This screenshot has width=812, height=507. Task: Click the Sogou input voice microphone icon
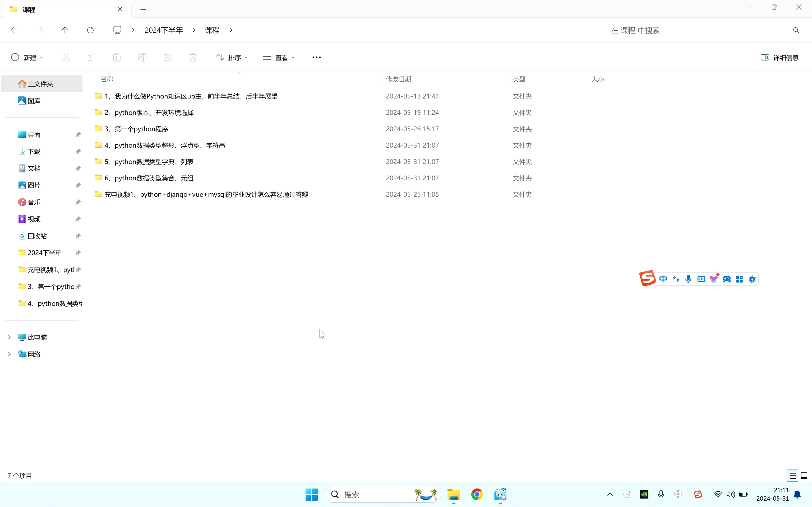point(688,279)
